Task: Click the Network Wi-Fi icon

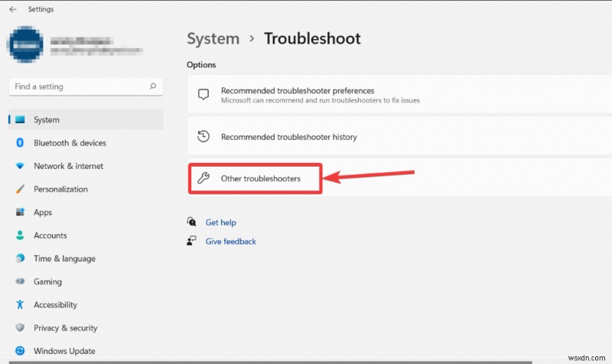Action: (20, 166)
